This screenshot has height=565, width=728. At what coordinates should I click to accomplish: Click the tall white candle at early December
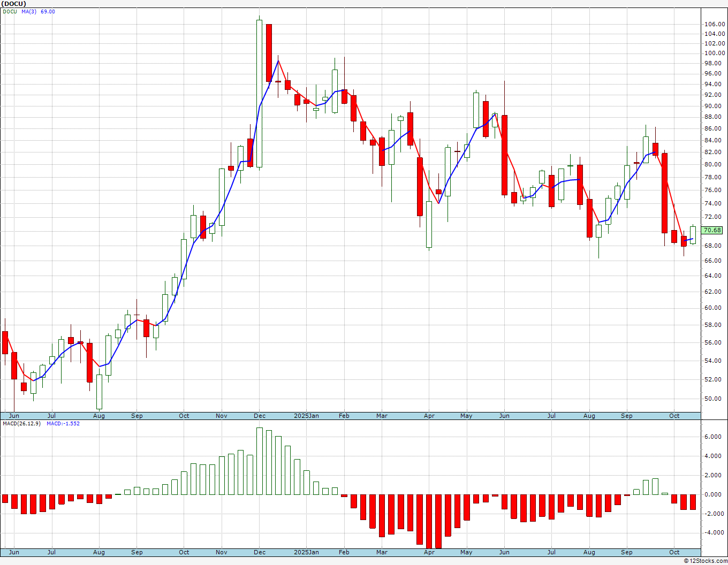coord(260,94)
